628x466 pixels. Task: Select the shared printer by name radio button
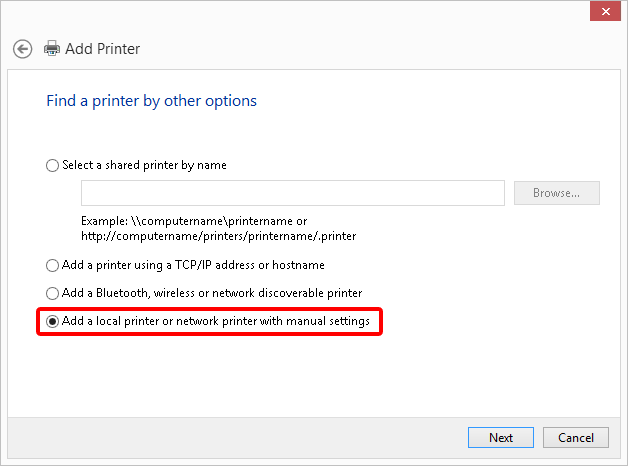tap(53, 166)
